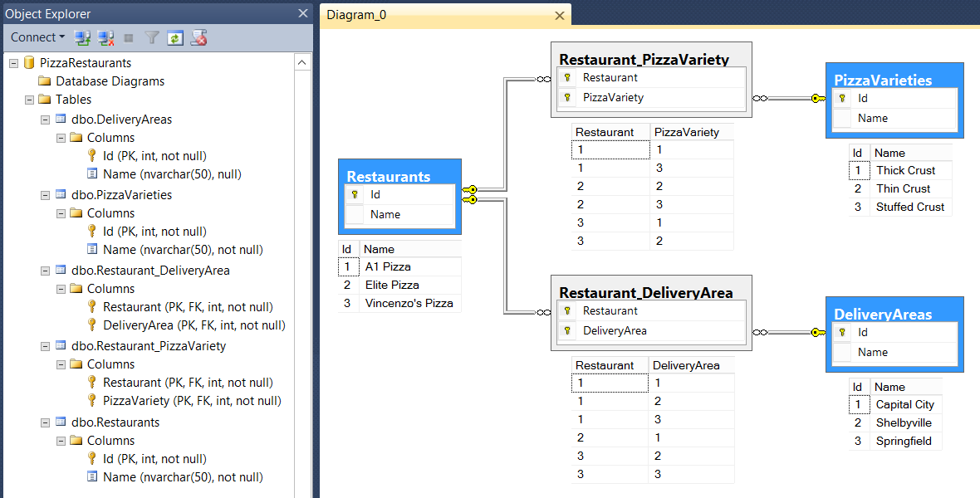This screenshot has width=980, height=498.
Task: Click key icon beside PizzaVariety diagram column
Action: [x=567, y=97]
